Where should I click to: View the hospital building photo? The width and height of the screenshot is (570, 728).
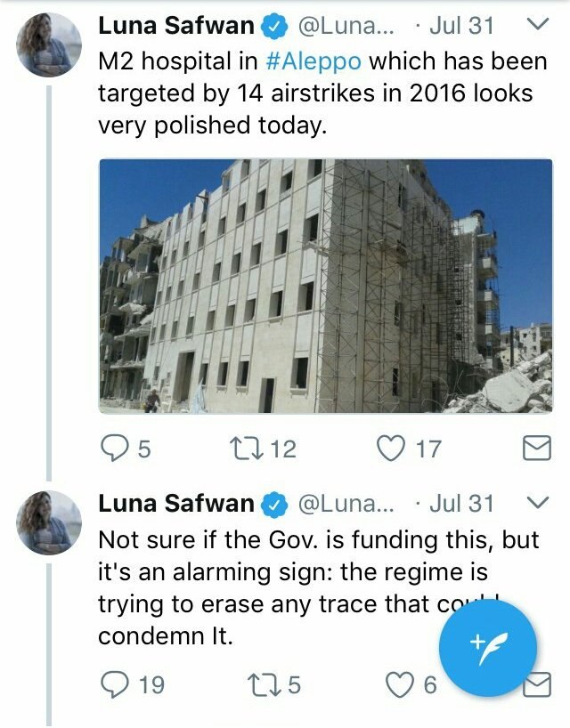(x=326, y=286)
